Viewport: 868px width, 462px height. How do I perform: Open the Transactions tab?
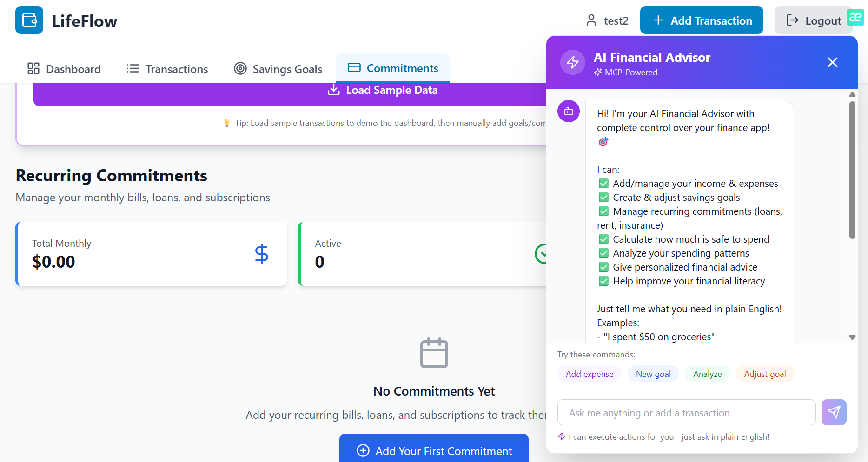click(x=167, y=69)
